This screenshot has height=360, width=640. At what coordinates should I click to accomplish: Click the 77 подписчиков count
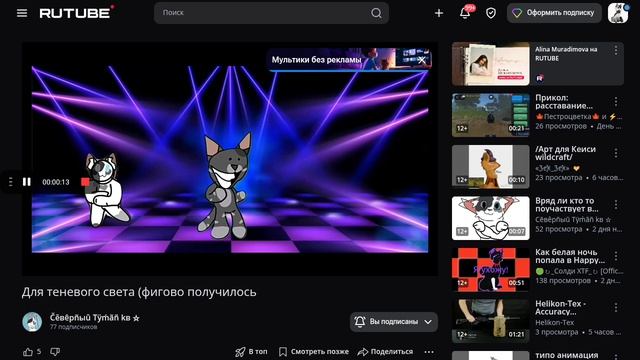click(73, 327)
